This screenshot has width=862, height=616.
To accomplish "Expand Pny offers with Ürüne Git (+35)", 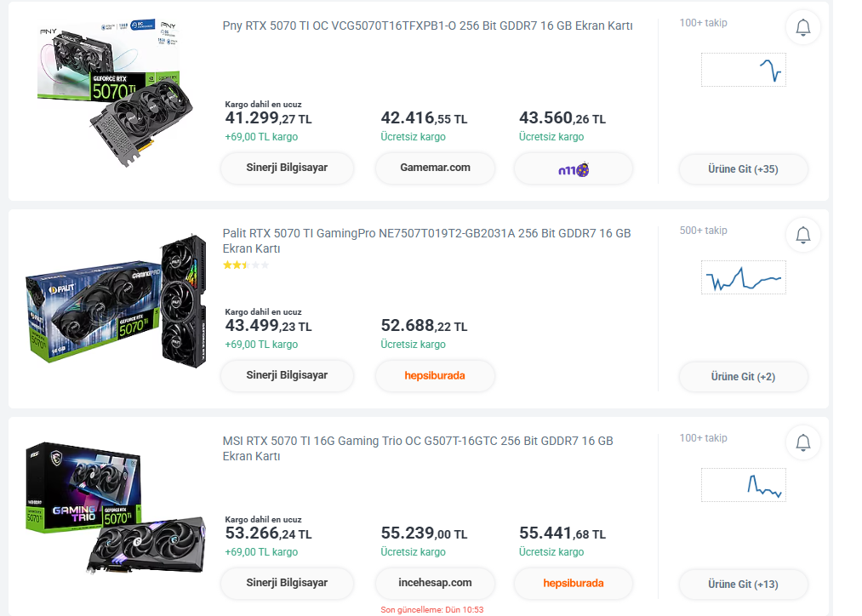I will (x=743, y=168).
